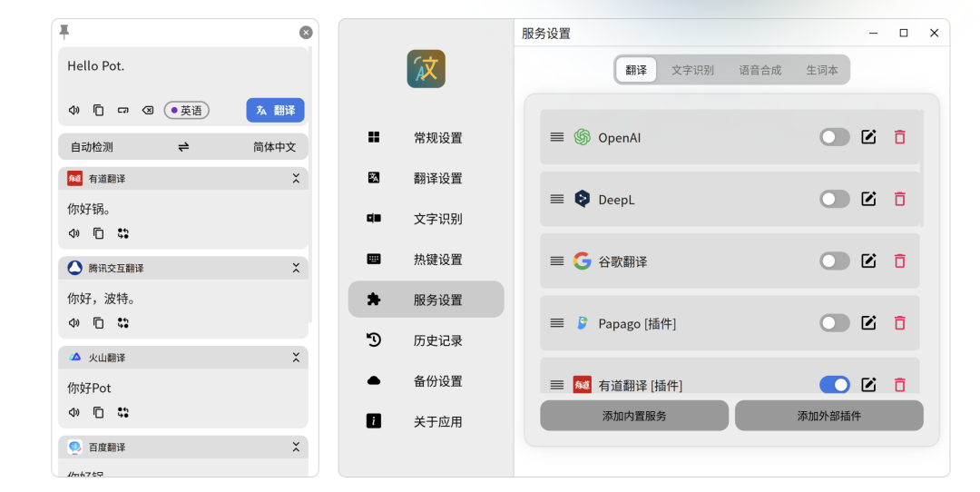Switch to the 文字识别 service tab

[692, 70]
